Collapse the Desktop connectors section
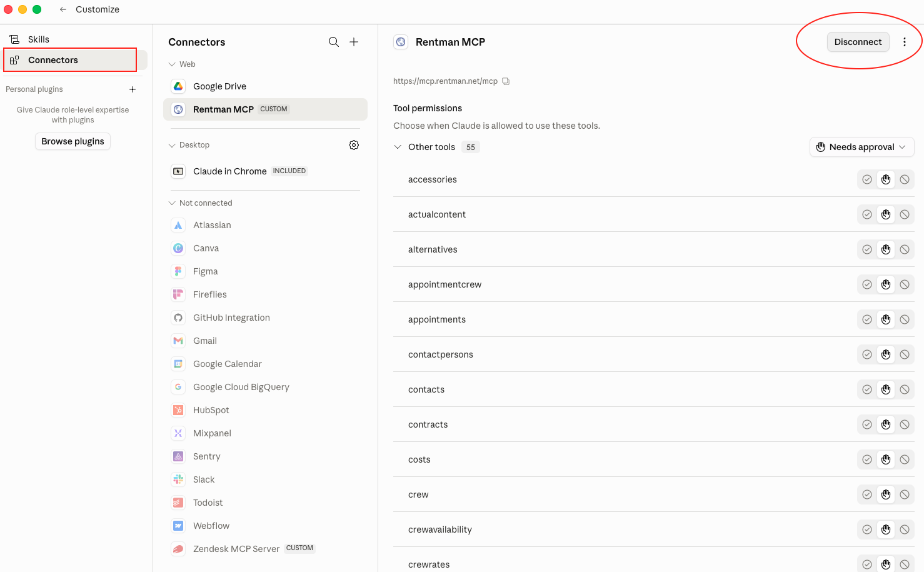The width and height of the screenshot is (924, 572). click(x=172, y=145)
